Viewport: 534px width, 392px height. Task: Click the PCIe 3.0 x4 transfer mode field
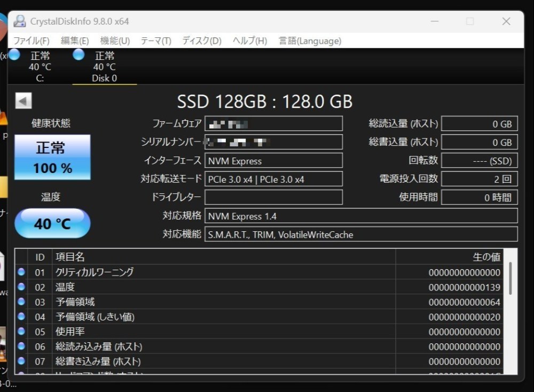coord(273,179)
